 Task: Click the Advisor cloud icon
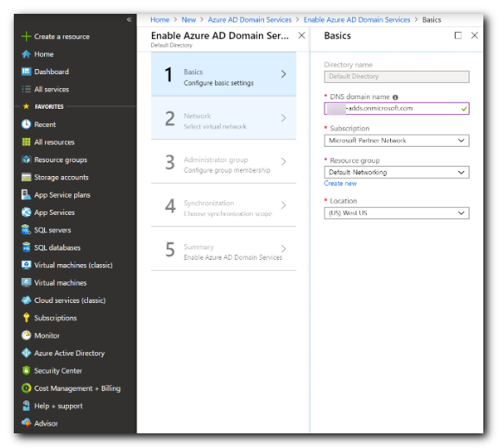point(26,423)
